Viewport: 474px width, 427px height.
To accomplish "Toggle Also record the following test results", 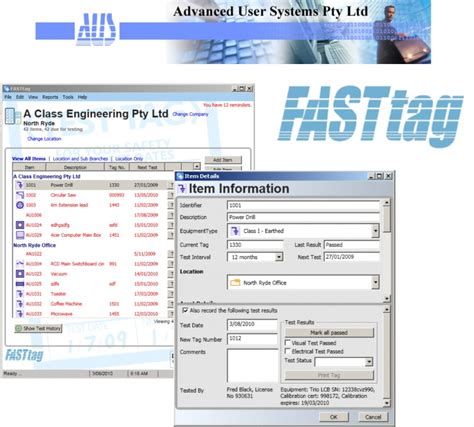I will (x=185, y=310).
